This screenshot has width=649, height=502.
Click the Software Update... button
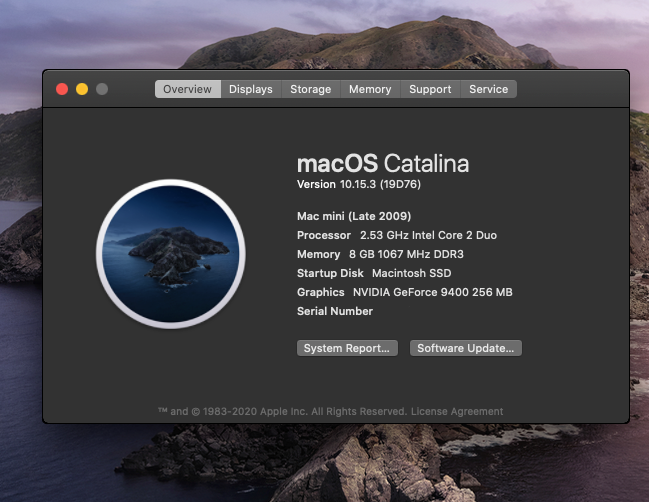pos(466,348)
